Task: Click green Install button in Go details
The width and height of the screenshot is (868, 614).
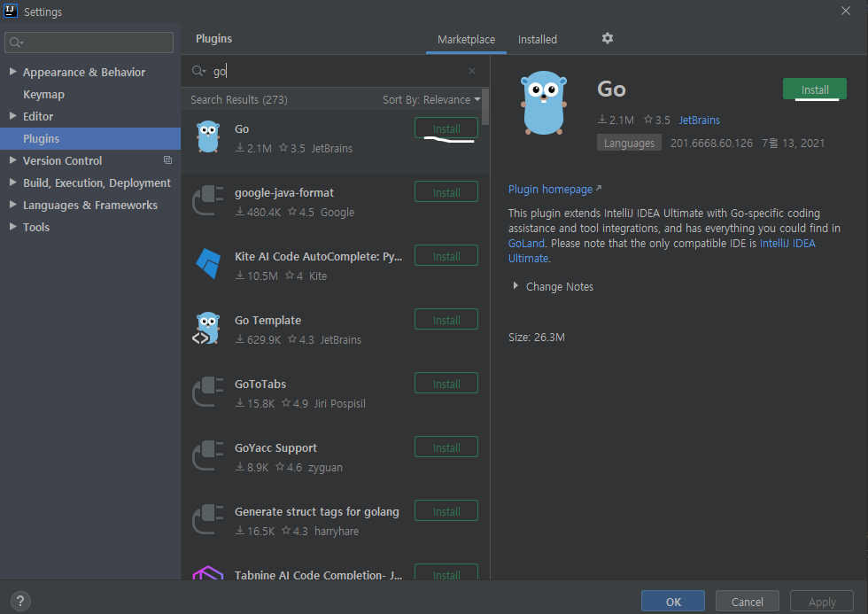Action: (815, 89)
